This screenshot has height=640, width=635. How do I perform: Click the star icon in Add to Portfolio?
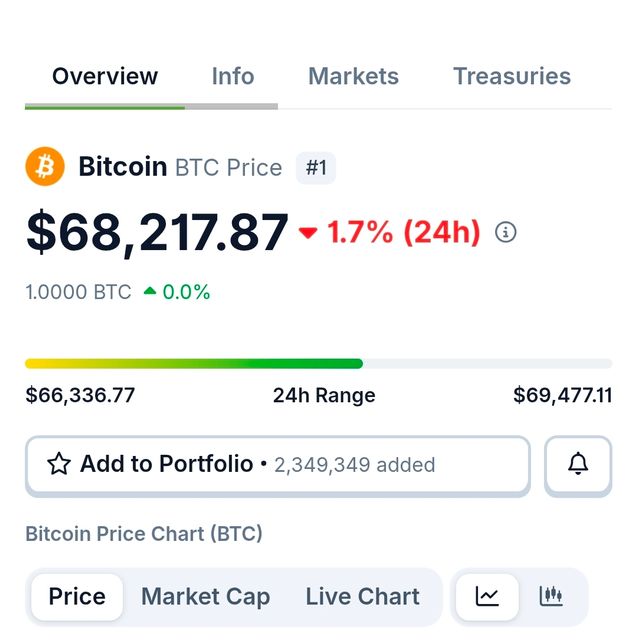point(59,464)
